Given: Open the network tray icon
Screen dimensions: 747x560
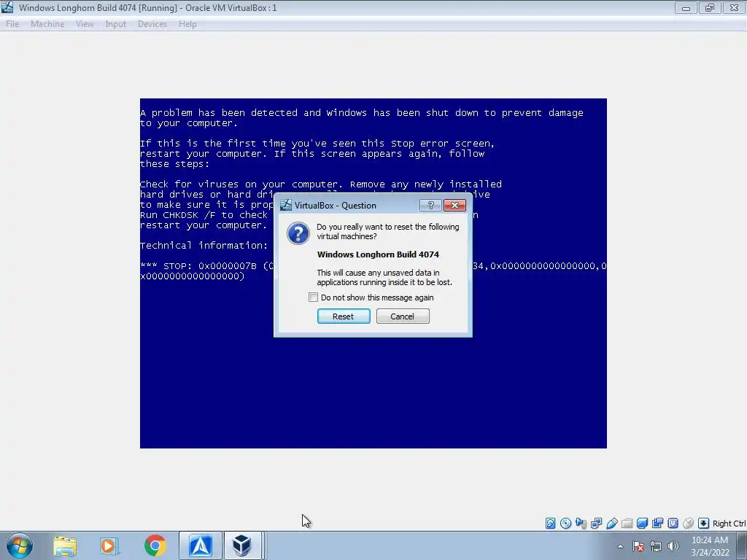Looking at the screenshot, I should (x=656, y=546).
